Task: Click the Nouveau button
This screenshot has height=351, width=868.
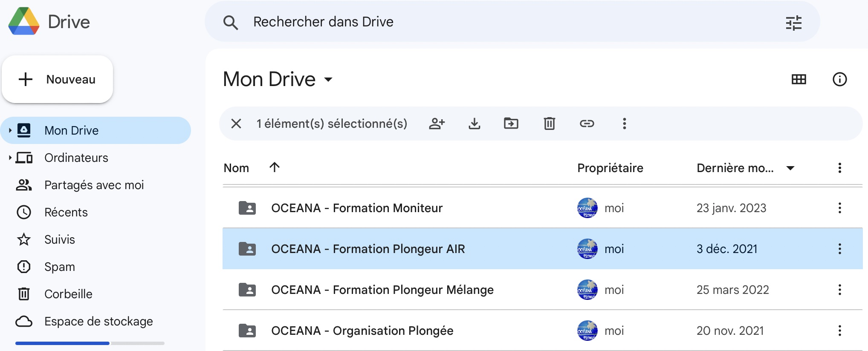Action: pos(58,79)
